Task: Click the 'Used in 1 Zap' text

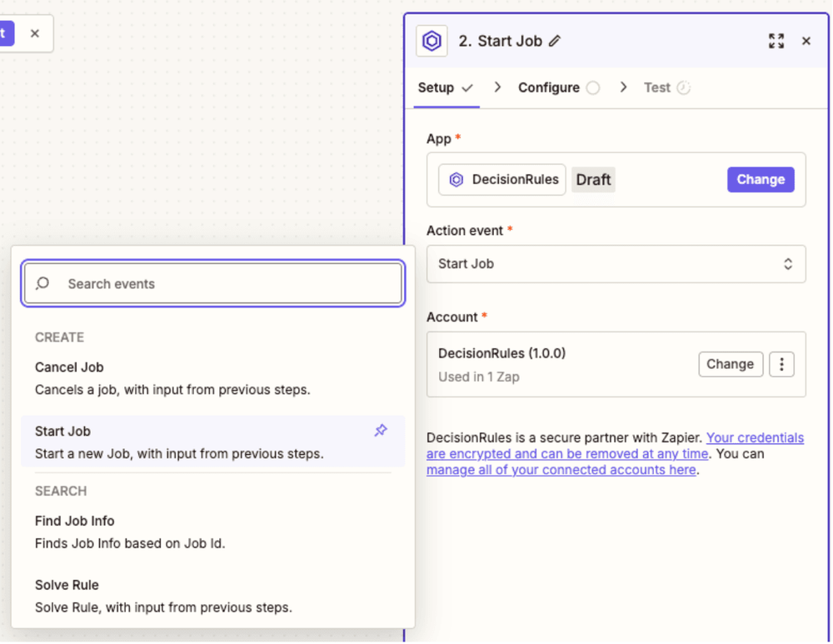Action: pos(479,377)
